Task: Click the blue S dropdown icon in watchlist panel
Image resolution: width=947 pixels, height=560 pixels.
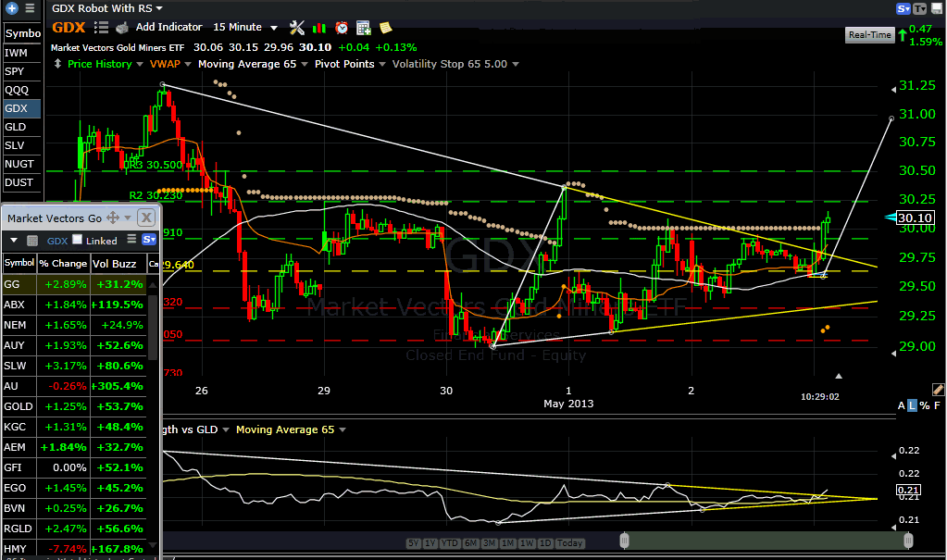Action: tap(149, 240)
